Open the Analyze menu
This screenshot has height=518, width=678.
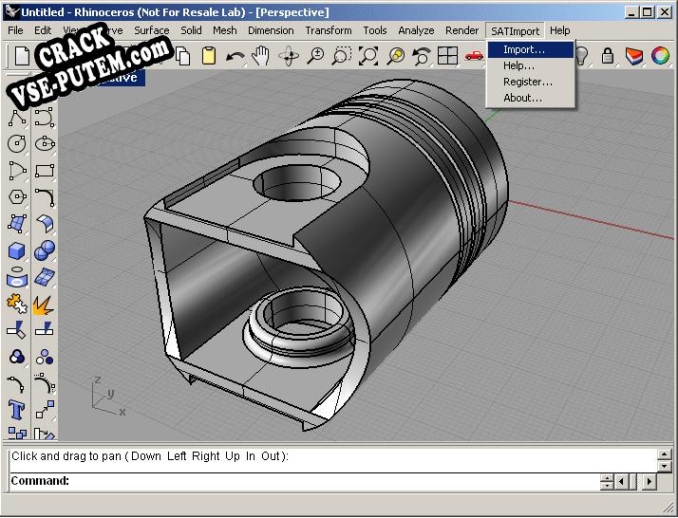click(x=416, y=31)
